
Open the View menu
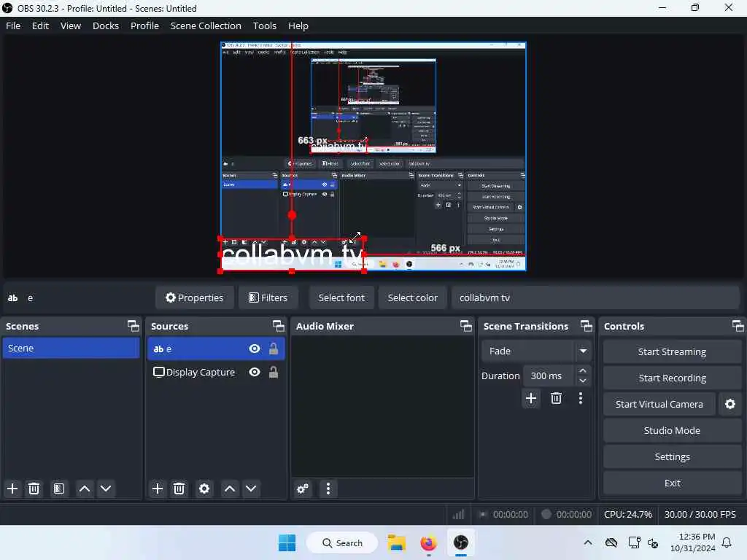pyautogui.click(x=71, y=26)
